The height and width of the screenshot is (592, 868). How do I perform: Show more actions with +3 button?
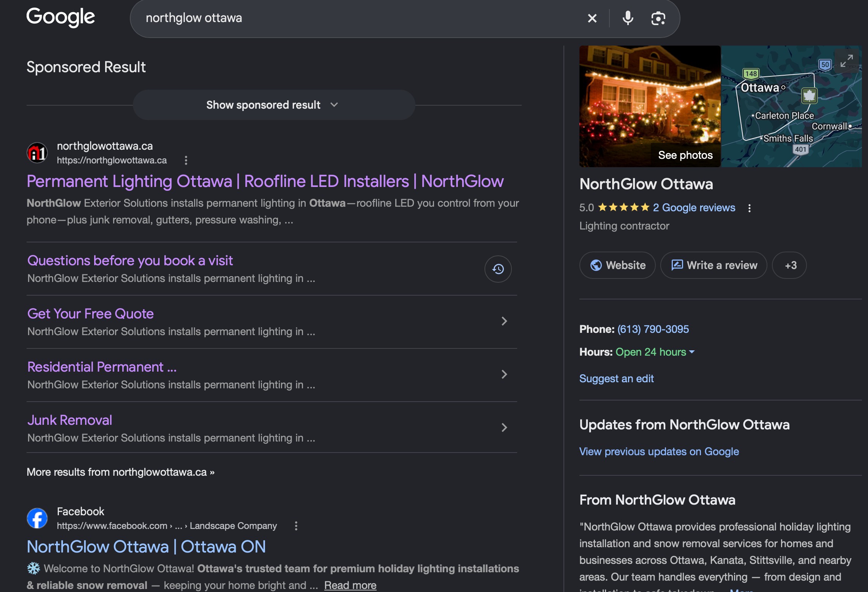pos(789,265)
